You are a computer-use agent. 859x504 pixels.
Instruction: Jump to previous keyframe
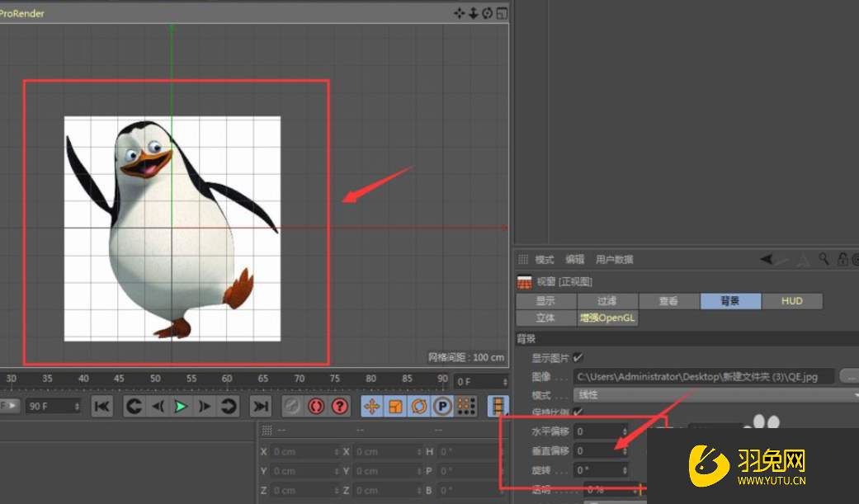click(135, 406)
